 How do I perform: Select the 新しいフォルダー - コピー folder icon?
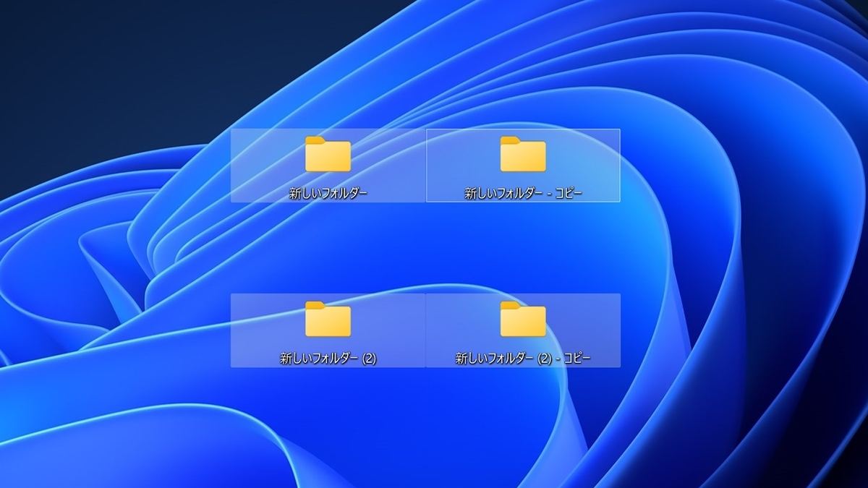coord(523,154)
